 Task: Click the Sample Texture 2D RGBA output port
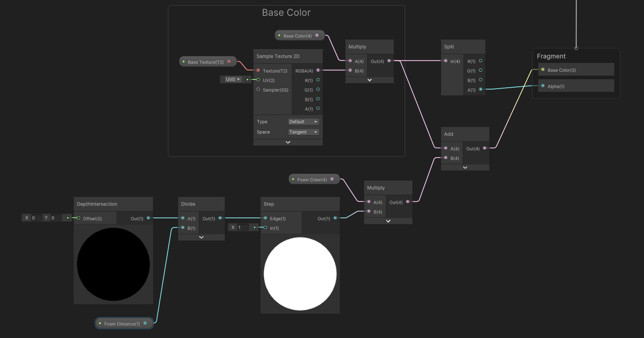point(318,70)
